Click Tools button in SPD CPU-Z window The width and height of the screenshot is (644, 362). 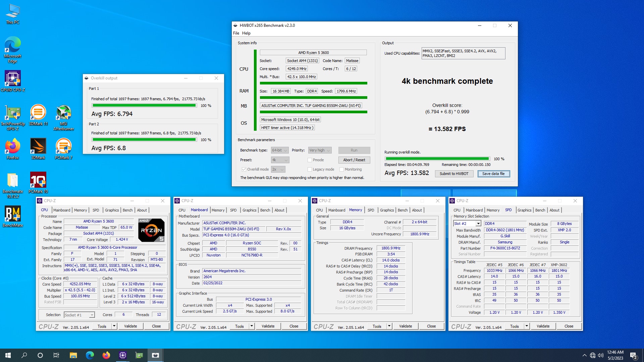tap(515, 326)
